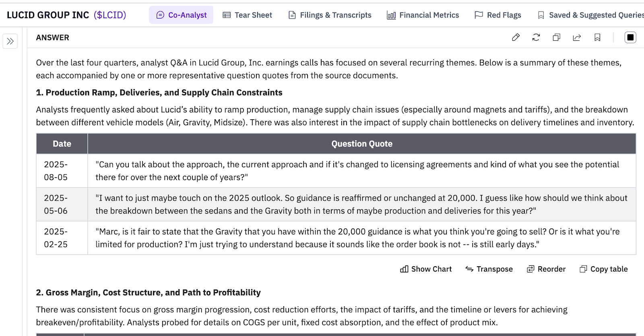Image resolution: width=644 pixels, height=336 pixels.
Task: Click the Show Chart bar chart icon
Action: click(x=404, y=269)
